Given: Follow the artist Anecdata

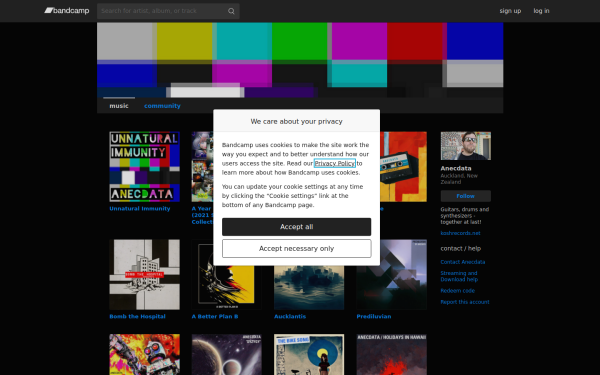Looking at the screenshot, I should point(466,196).
